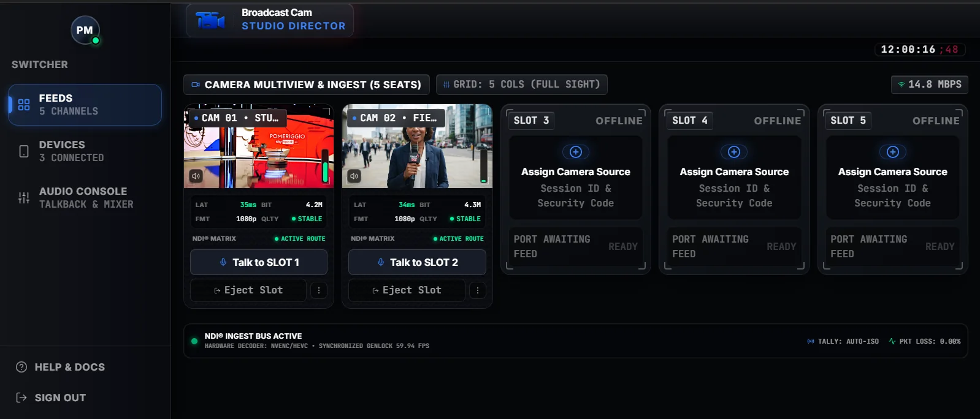Screen dimensions: 980x419
Task: Toggle audio speaker on CAM 01 feed
Action: 196,176
